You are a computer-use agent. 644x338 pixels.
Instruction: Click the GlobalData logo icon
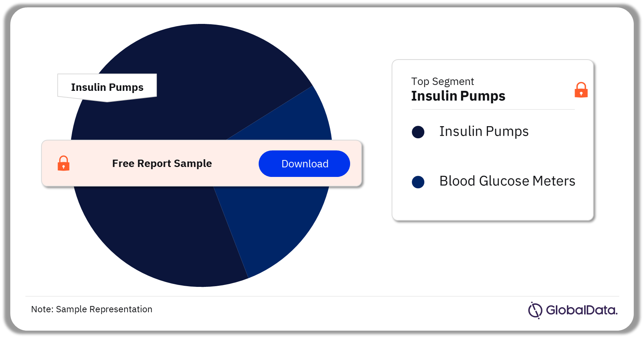535,310
